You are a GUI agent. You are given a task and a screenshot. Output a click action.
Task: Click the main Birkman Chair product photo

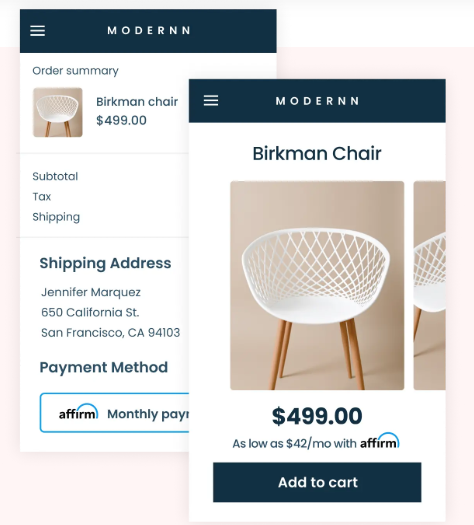[317, 285]
